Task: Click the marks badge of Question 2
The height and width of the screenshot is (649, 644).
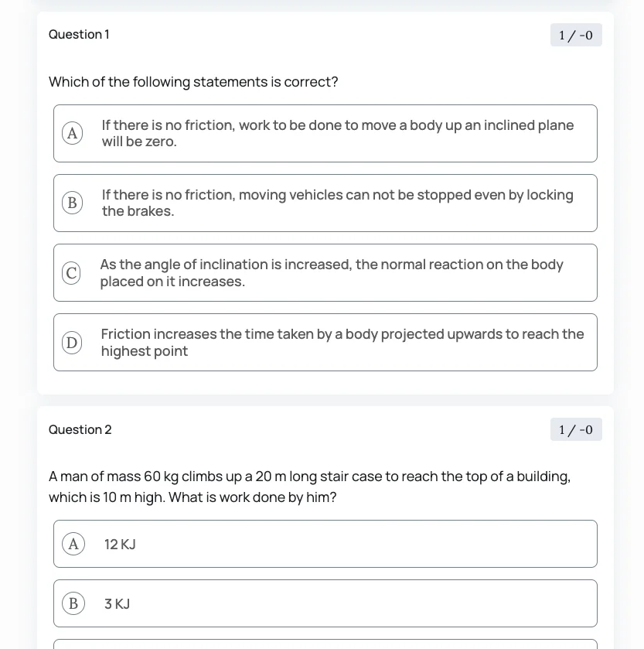Action: (x=576, y=430)
